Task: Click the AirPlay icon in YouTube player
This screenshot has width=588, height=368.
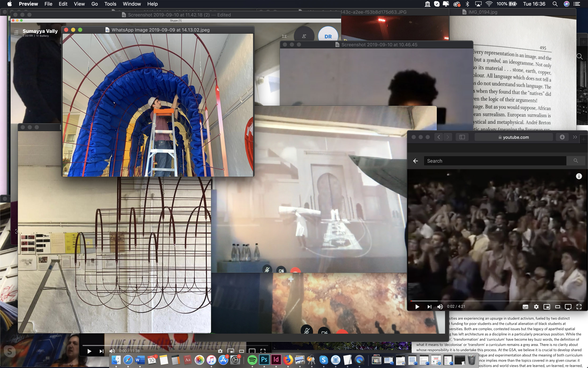Action: coord(568,307)
